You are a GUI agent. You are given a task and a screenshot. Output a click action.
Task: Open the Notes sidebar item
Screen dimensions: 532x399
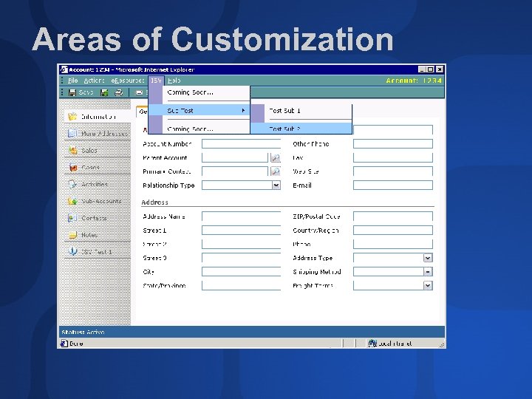tap(98, 235)
